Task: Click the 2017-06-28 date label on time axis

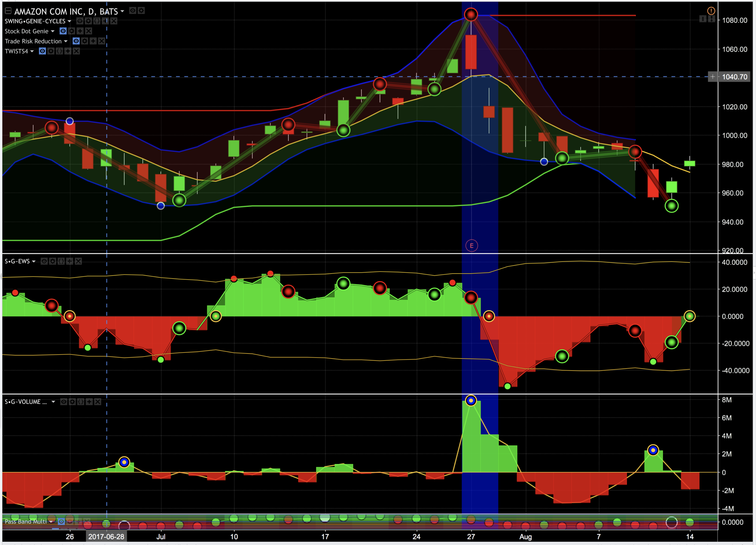Action: [x=106, y=537]
